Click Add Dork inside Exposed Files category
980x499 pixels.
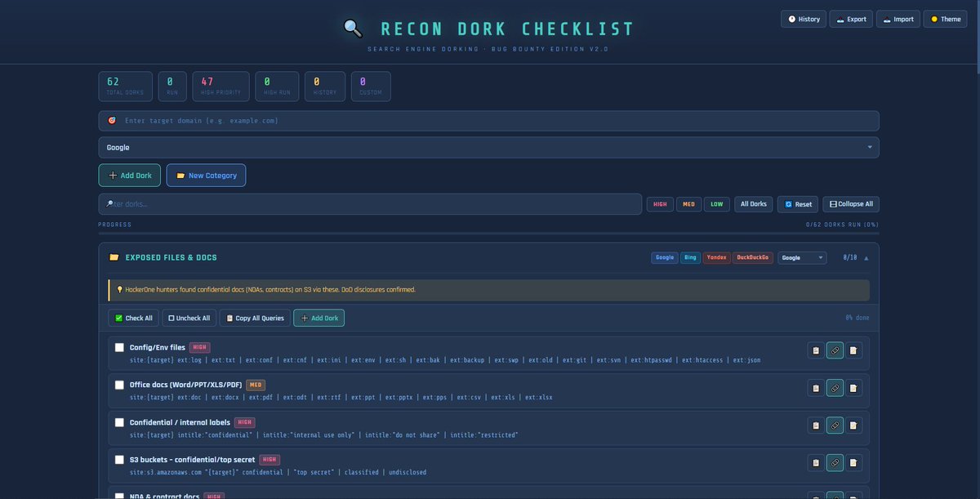coord(319,318)
